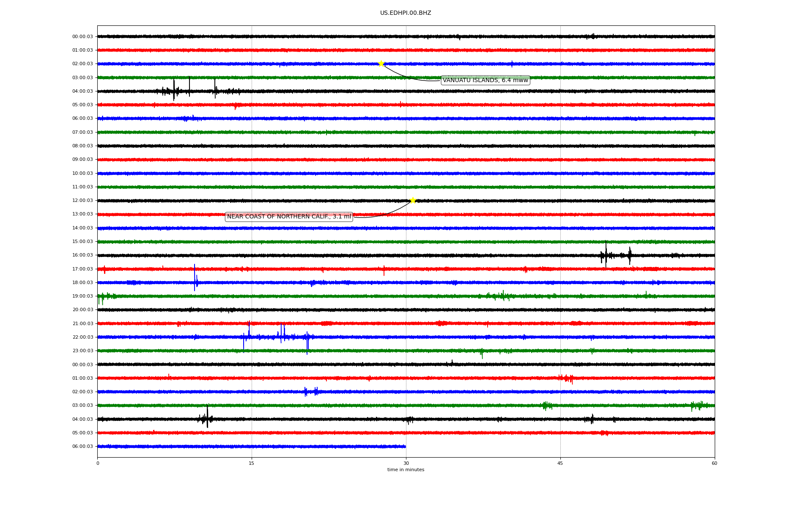The width and height of the screenshot is (812, 508).
Task: Click the 19:00:03 trace time label
Action: coord(82,296)
